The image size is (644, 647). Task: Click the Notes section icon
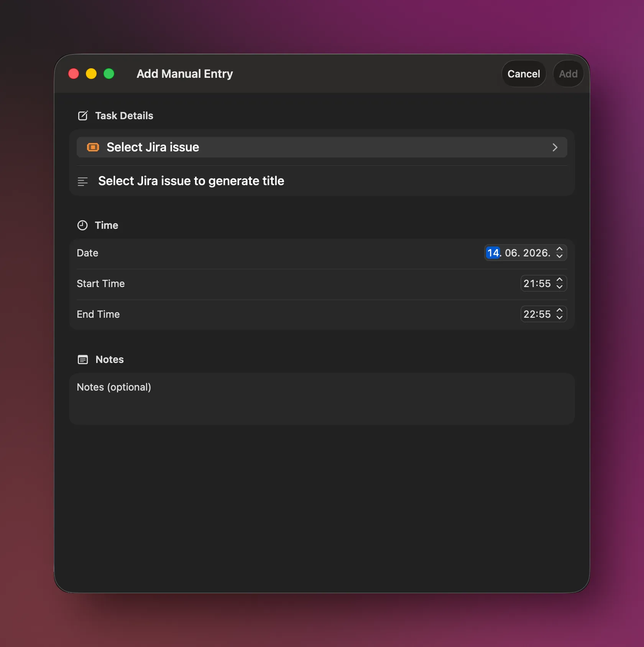click(83, 360)
